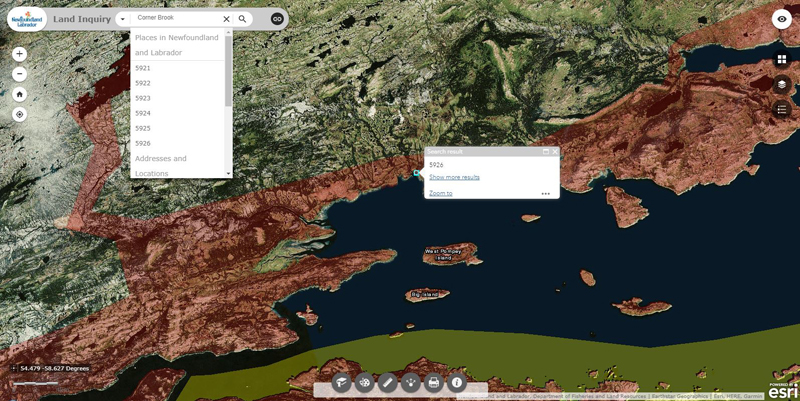Zoom in with the plus button
Screen dimensions: 800x401
[19, 54]
